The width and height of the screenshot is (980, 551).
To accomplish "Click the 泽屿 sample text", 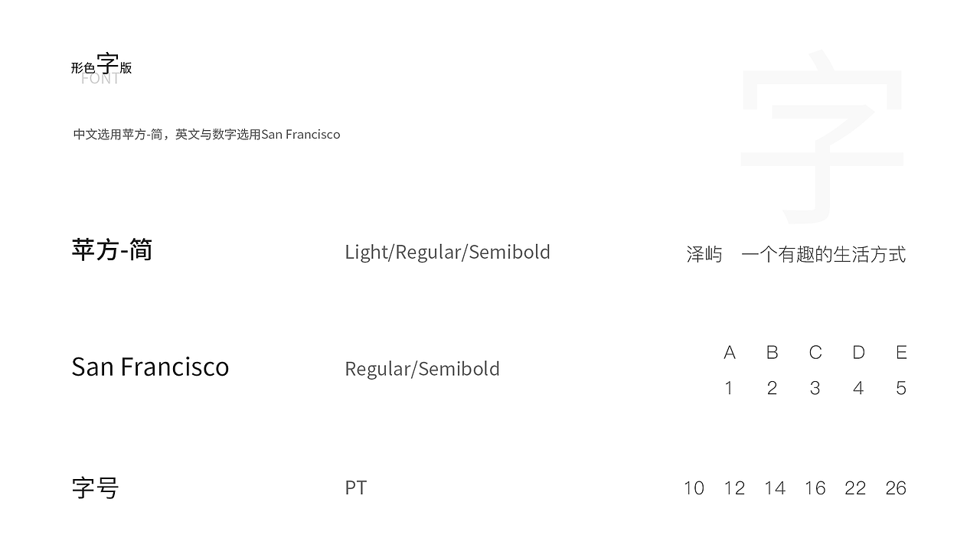I will click(x=704, y=254).
